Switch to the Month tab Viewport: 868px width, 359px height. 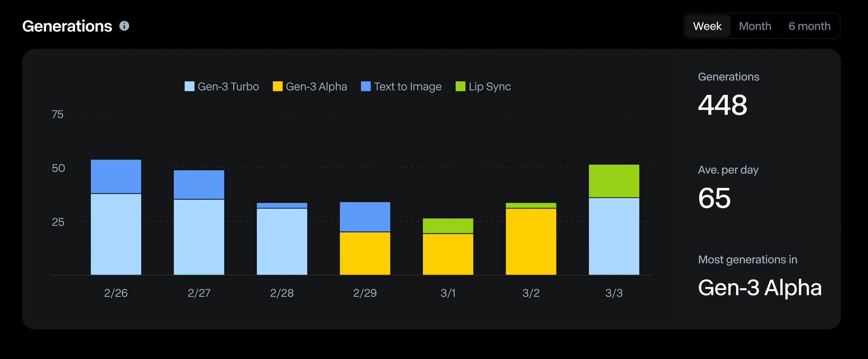(755, 26)
